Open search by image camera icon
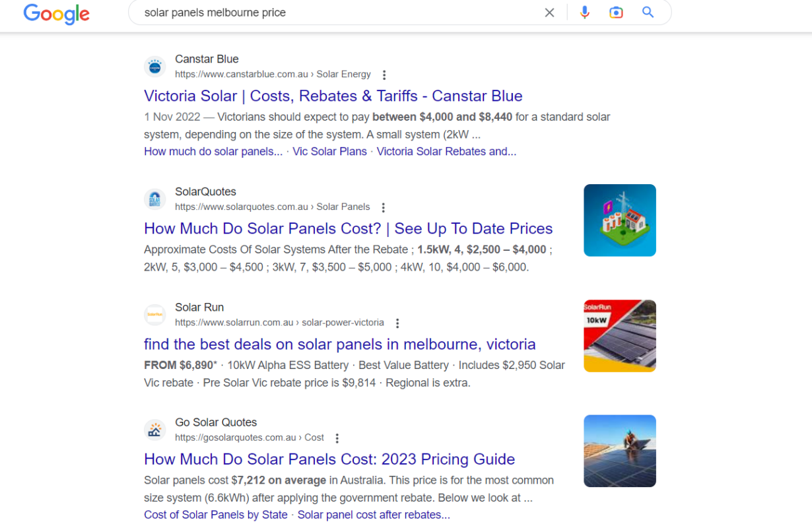812x528 pixels. tap(616, 13)
